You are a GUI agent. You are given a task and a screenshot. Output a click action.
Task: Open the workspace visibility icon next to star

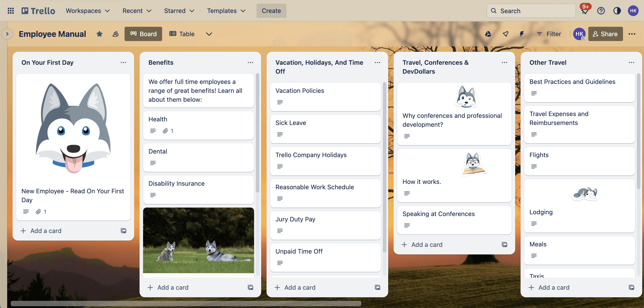pos(115,34)
